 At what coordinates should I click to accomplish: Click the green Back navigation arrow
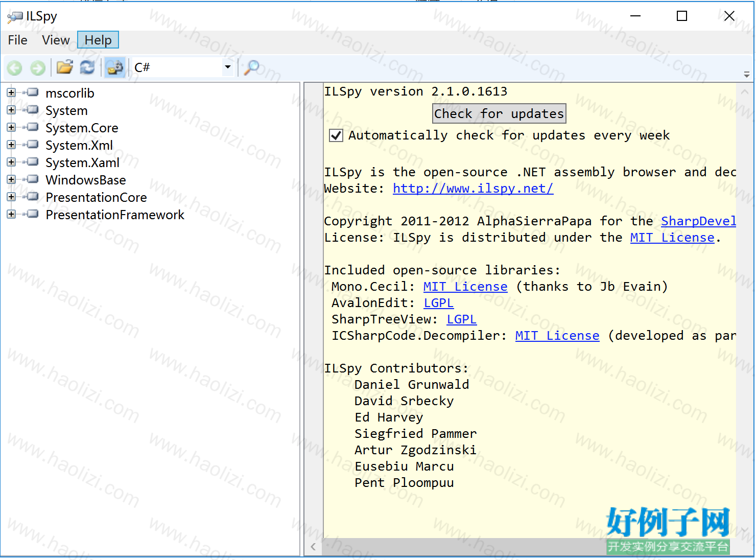[x=14, y=67]
